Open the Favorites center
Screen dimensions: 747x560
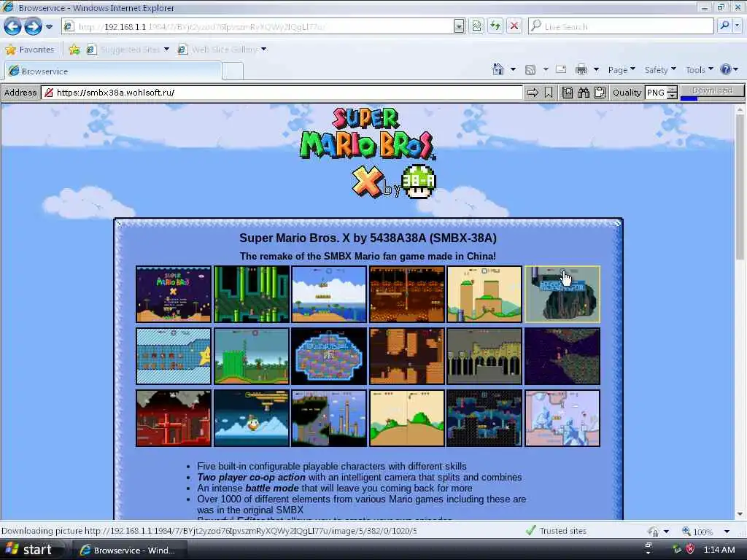pyautogui.click(x=30, y=50)
